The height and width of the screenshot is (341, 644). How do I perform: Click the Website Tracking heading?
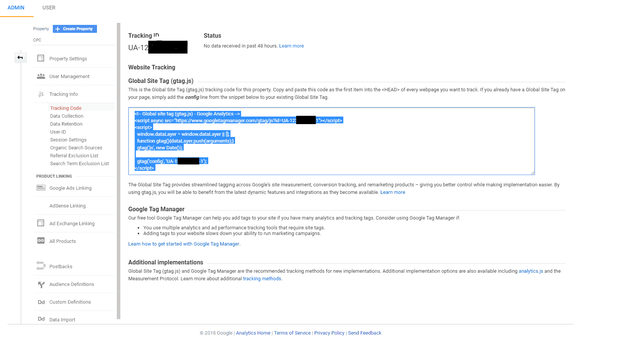coord(152,67)
